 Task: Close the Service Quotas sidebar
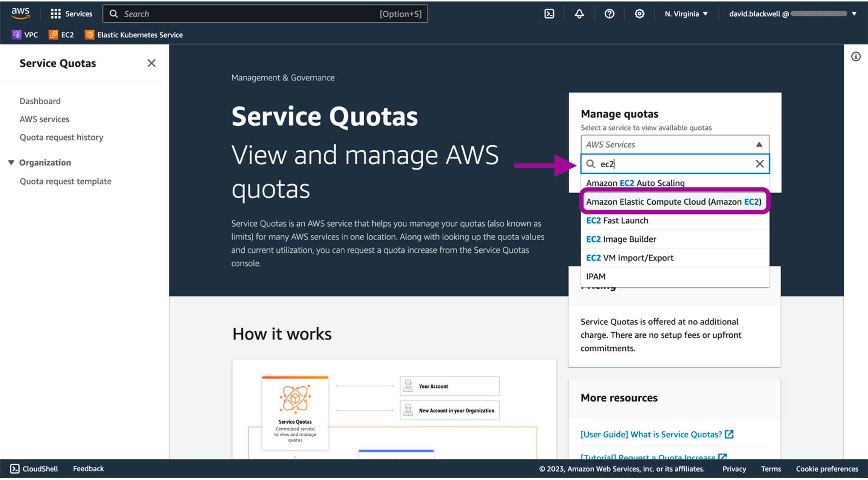tap(151, 63)
